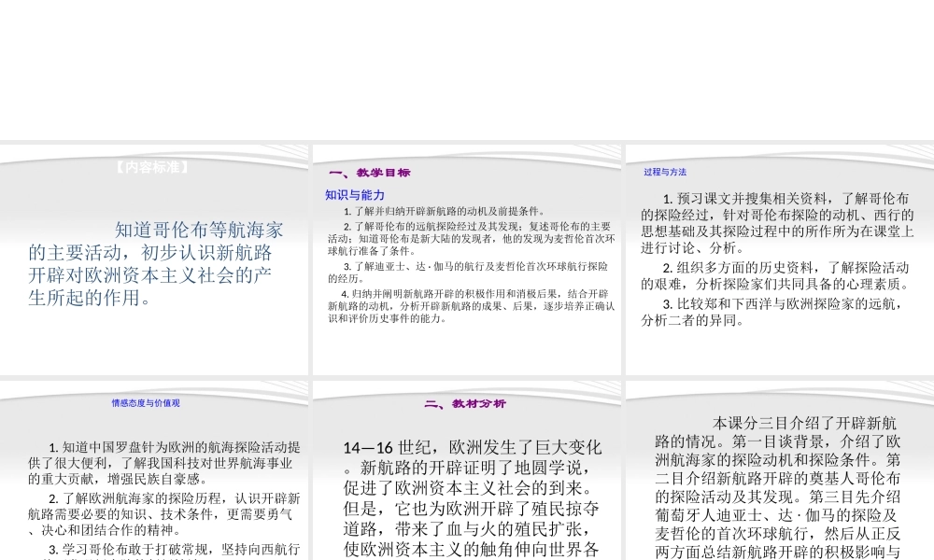Click paragraph starting 1. 知道中国罗盘针为欧洲的航海探险活动提供了很大便利
The height and width of the screenshot is (560, 934).
[x=163, y=463]
